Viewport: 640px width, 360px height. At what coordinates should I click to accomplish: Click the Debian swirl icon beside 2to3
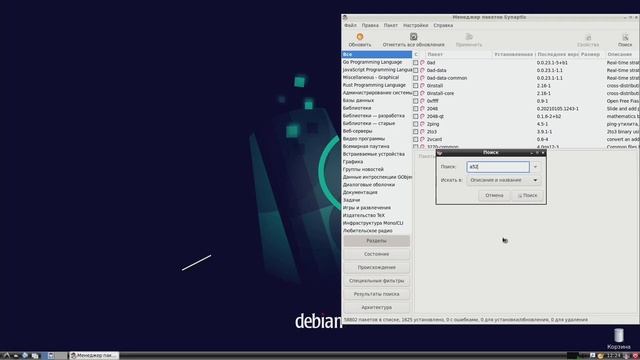(422, 131)
